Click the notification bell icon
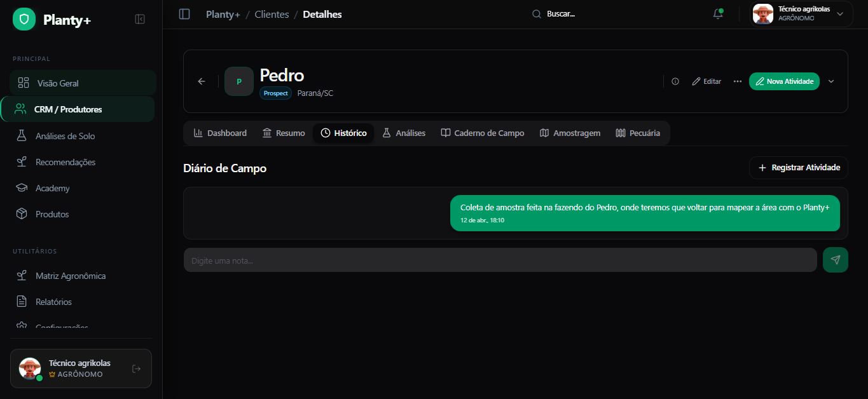This screenshot has height=399, width=868. coord(718,14)
